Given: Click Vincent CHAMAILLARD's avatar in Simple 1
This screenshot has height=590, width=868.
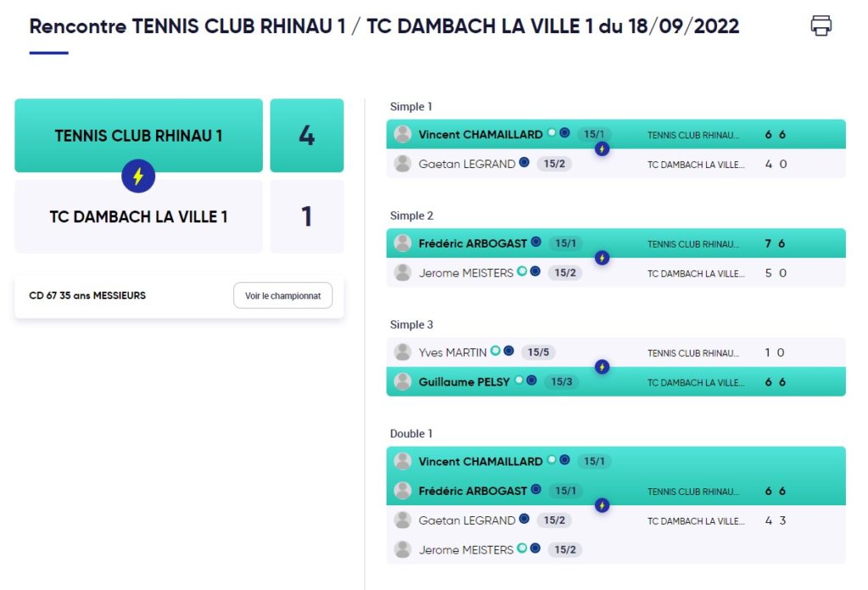Looking at the screenshot, I should [403, 134].
